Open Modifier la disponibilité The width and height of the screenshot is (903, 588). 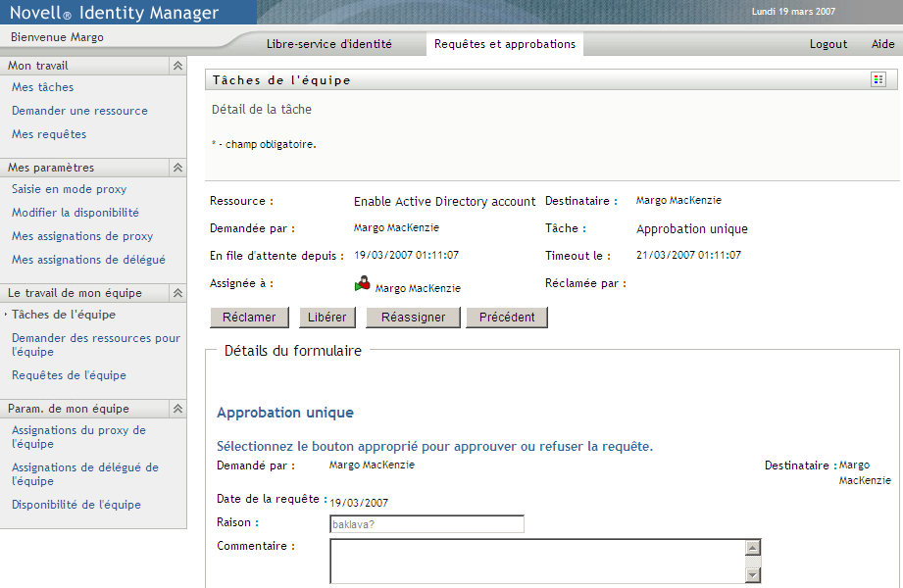coord(75,213)
